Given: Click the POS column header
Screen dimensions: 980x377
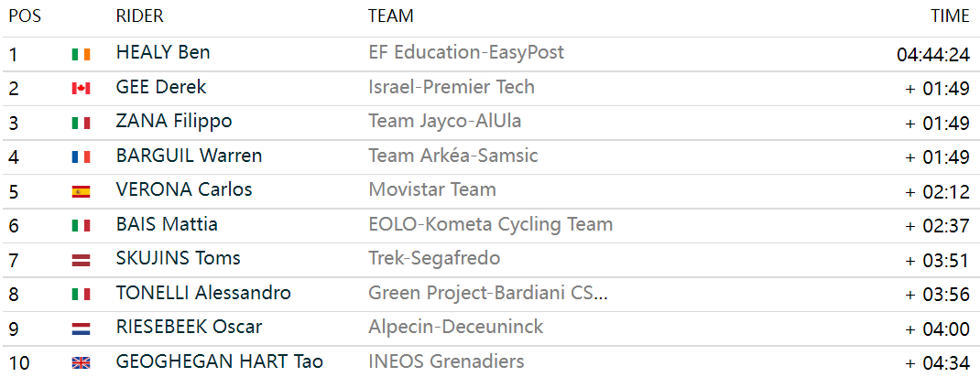Looking at the screenshot, I should pos(25,16).
